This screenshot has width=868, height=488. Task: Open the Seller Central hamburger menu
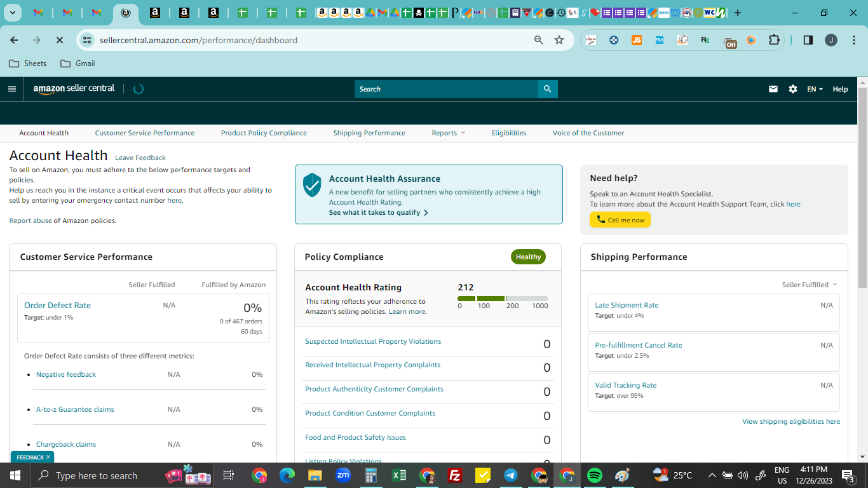[11, 89]
